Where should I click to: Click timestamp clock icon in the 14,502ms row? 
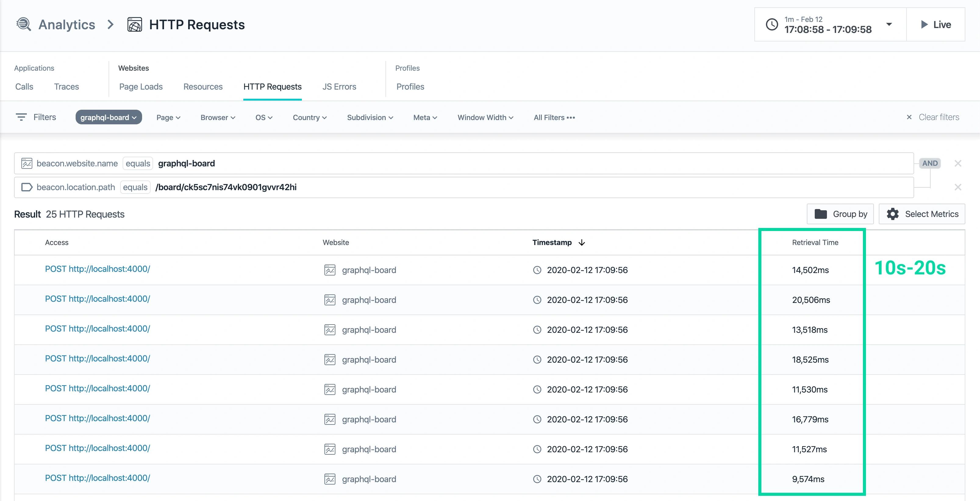coord(537,270)
